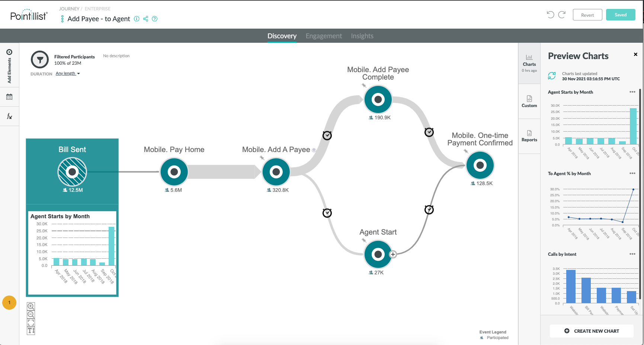Open the Agent Starts by Month chart options menu
The width and height of the screenshot is (644, 345).
pos(632,92)
